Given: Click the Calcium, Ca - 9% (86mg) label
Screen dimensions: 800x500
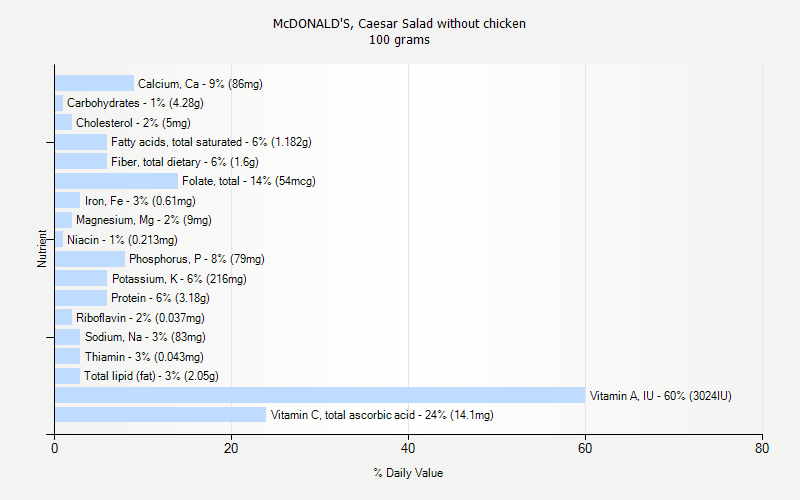Looking at the screenshot, I should [200, 84].
